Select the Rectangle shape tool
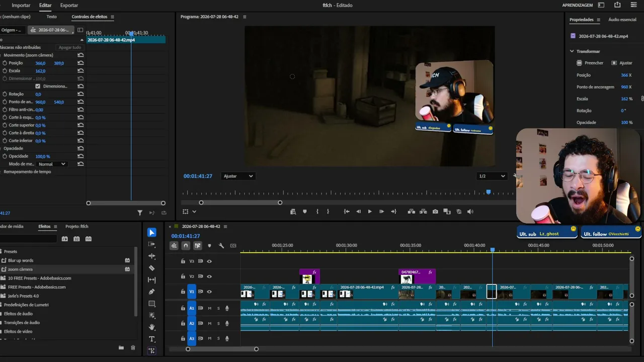Viewport: 644px width, 362px height. (152, 304)
